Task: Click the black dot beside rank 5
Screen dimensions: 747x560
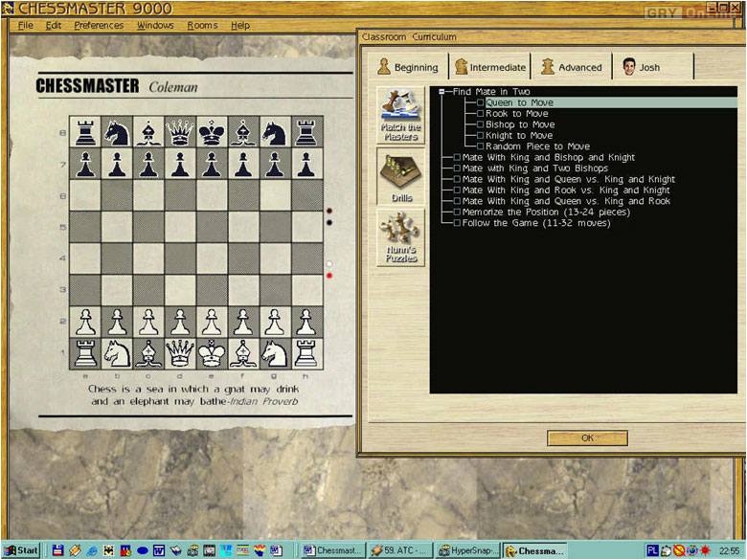Action: [329, 222]
